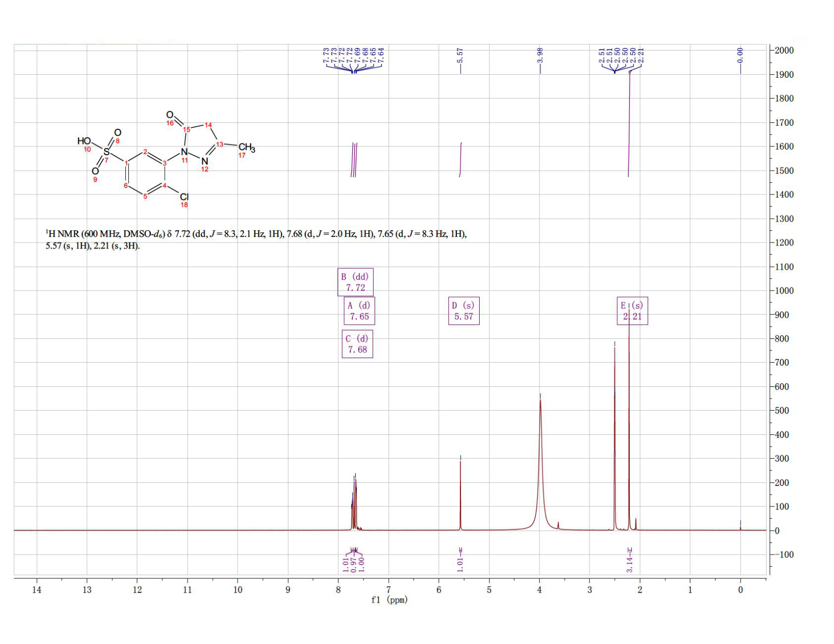Click the 0.97 integral value

pyautogui.click(x=354, y=565)
